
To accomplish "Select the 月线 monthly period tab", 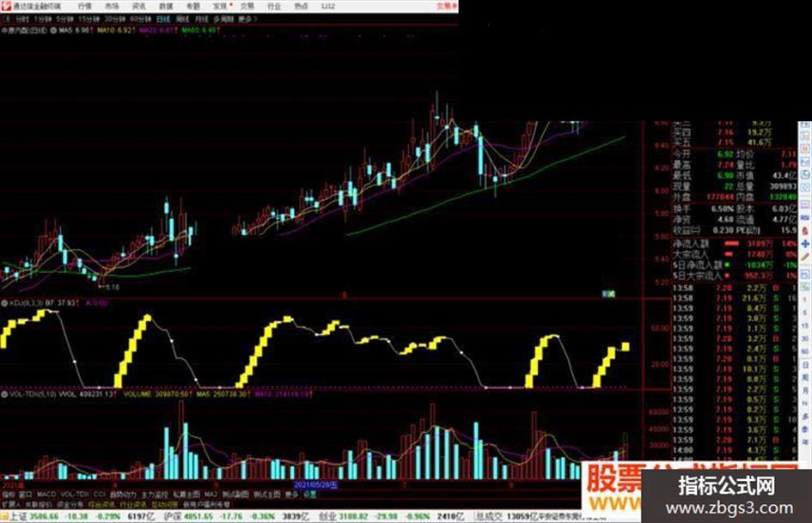I will (x=201, y=19).
